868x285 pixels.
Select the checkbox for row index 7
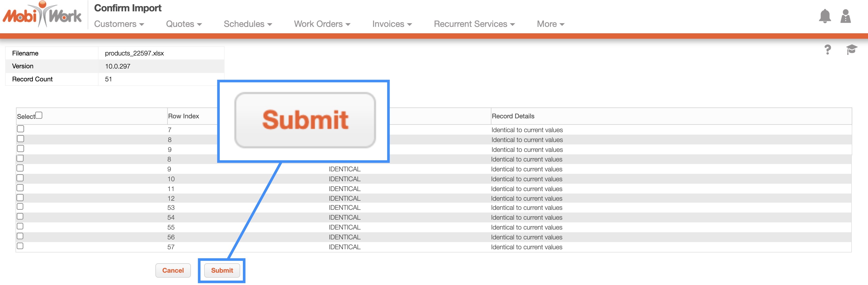point(20,129)
